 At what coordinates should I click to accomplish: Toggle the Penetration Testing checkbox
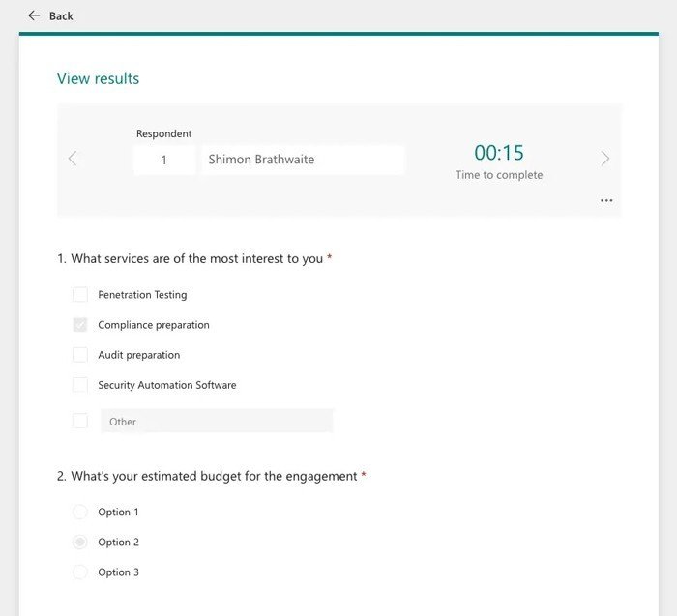[80, 295]
